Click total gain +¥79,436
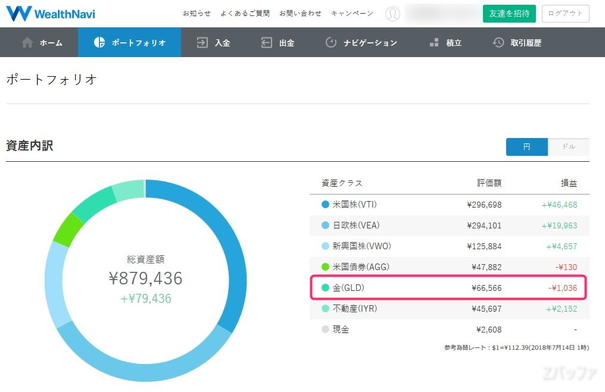605x392 pixels. point(145,299)
